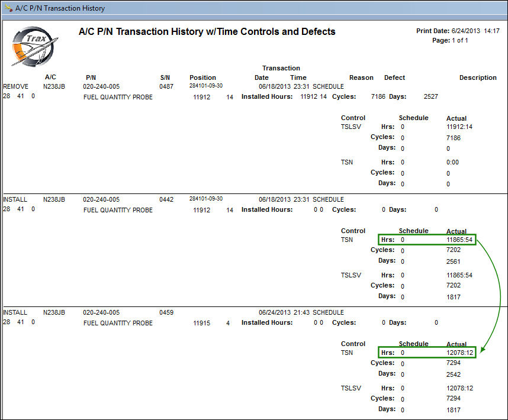Select TSLSV Actual 11912:14 value
Screen dimensions: 508x420
(x=459, y=127)
